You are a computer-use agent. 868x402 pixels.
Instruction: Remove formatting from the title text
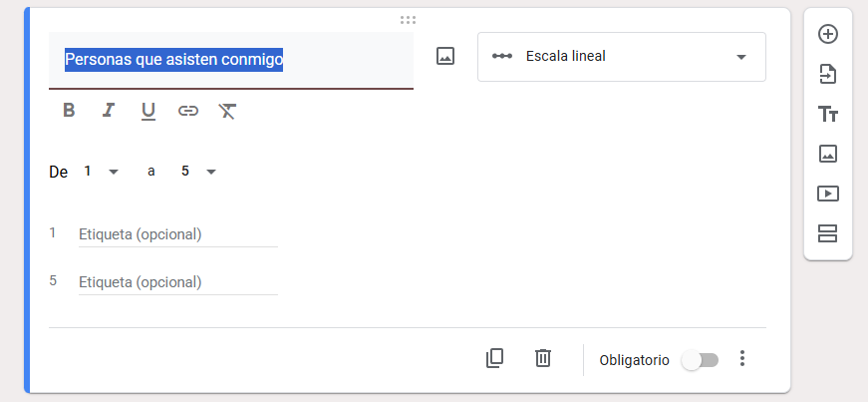click(227, 111)
